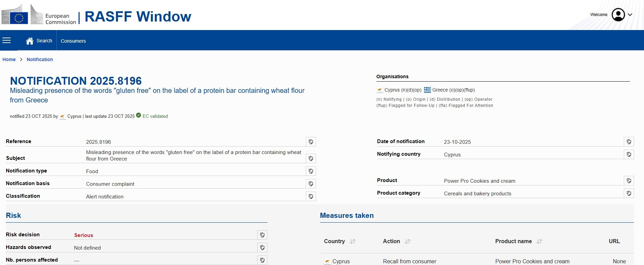Image resolution: width=644 pixels, height=265 pixels.
Task: Open the hamburger navigation menu
Action: [x=6, y=41]
